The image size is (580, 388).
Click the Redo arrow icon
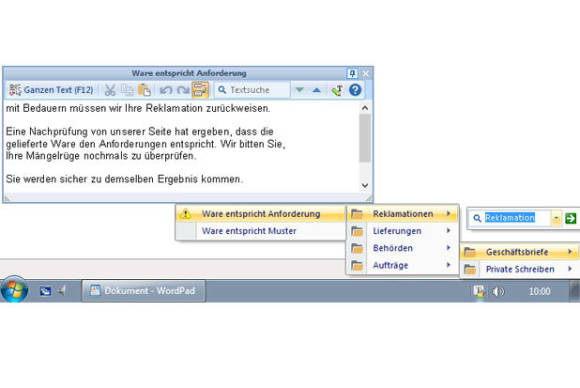click(x=183, y=90)
